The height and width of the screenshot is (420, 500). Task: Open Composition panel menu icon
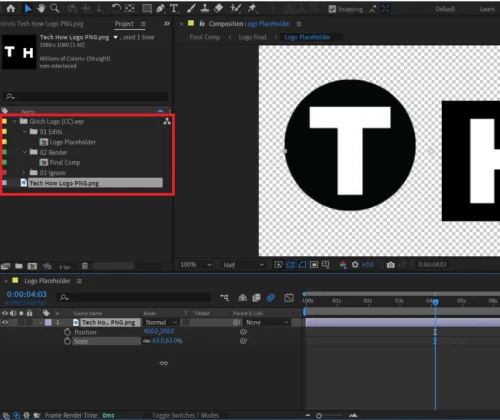tap(299, 24)
